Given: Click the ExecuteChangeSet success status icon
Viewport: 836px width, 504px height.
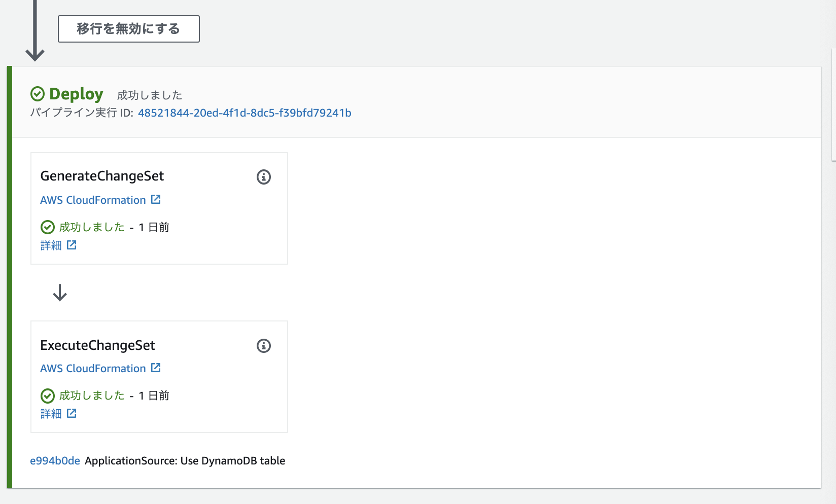Looking at the screenshot, I should 47,395.
